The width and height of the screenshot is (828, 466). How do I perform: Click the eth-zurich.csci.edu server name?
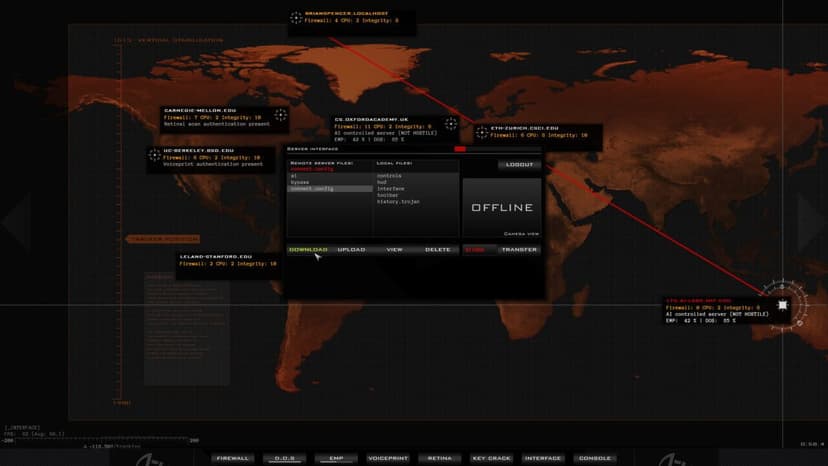pyautogui.click(x=524, y=128)
